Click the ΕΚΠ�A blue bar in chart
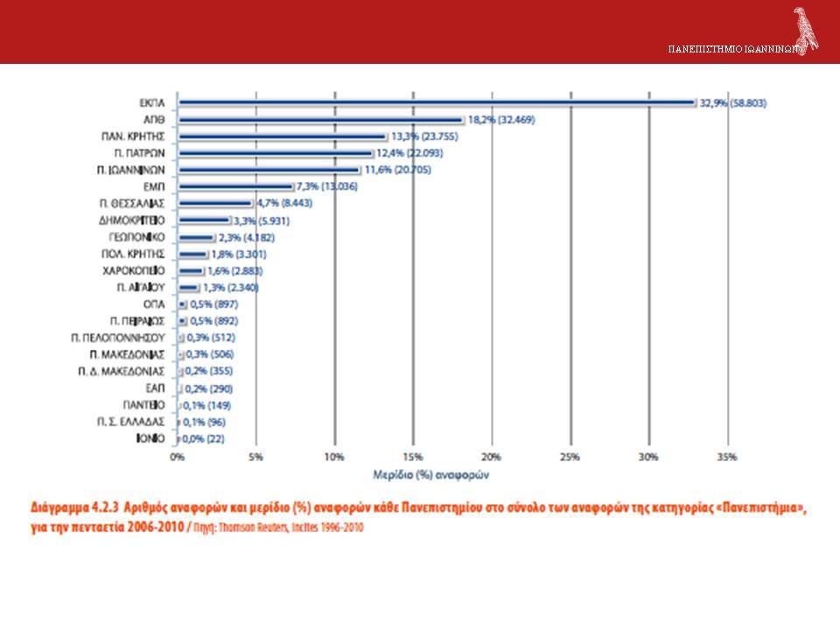 click(437, 102)
